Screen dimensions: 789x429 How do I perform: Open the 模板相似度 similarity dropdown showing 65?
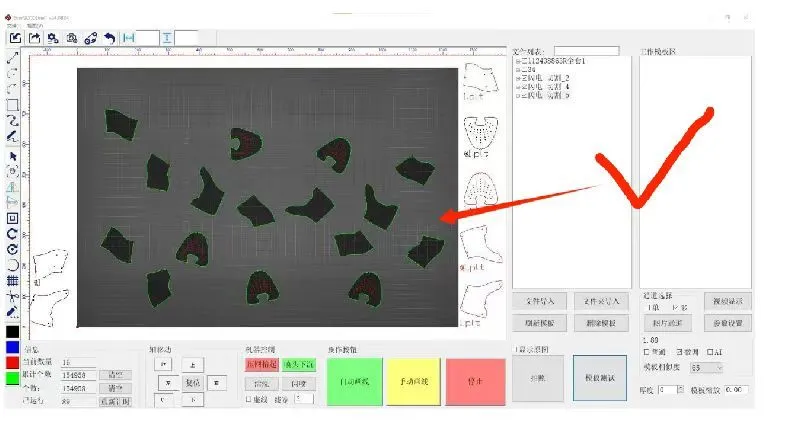click(706, 368)
